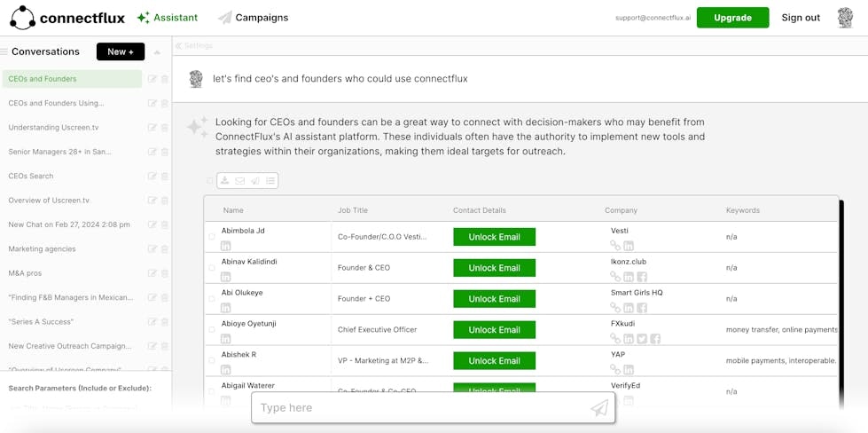This screenshot has height=433, width=868.
Task: Unlock email for Abioye Oyetunji
Action: 494,330
